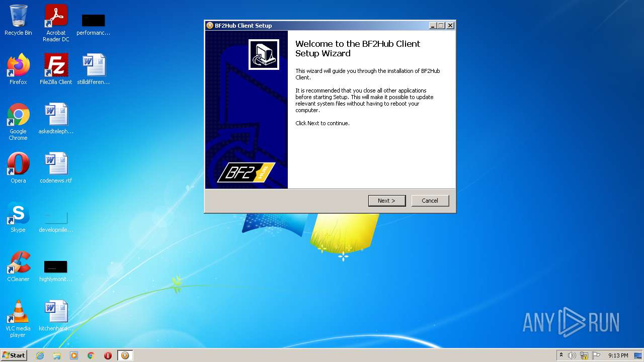The height and width of the screenshot is (362, 644).
Task: Click Next to continue setup
Action: (386, 201)
